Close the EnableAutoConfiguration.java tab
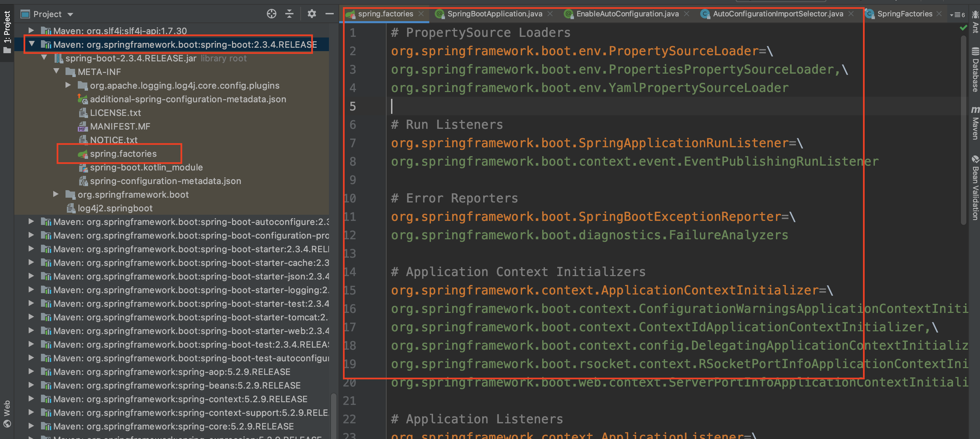This screenshot has height=439, width=980. 686,14
